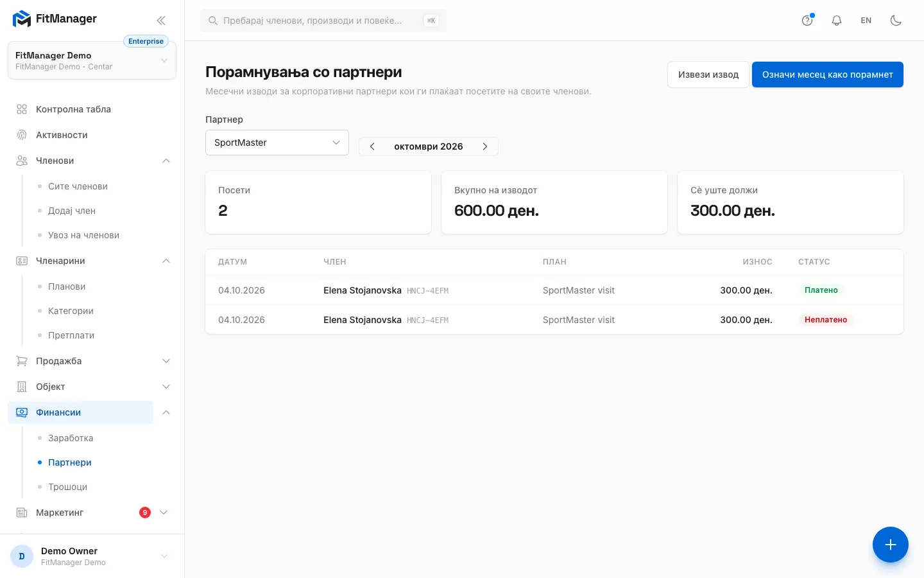Viewport: 924px width, 578px height.
Task: Click the Финансии money icon
Action: 22,412
